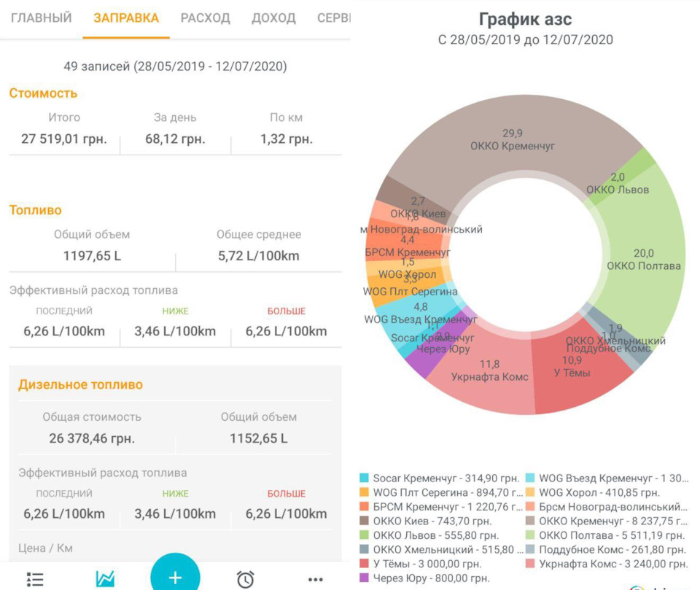Click the per-km cost 1,32 грн. value
This screenshot has width=700, height=590.
(286, 139)
